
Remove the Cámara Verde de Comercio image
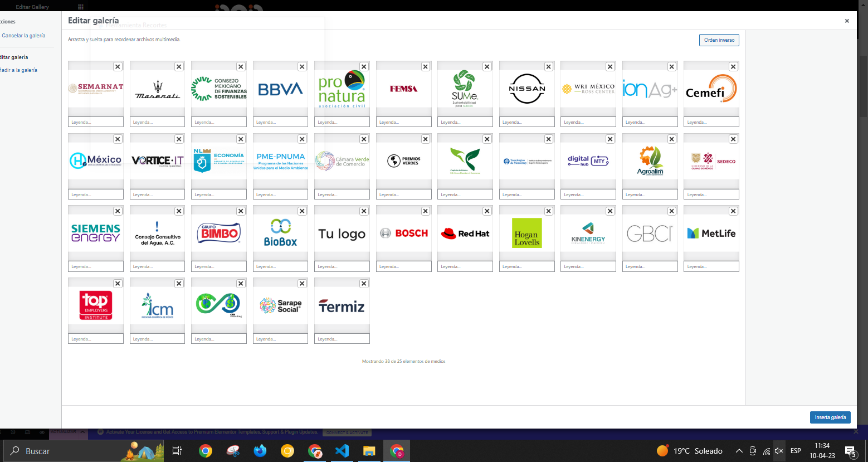coord(364,139)
